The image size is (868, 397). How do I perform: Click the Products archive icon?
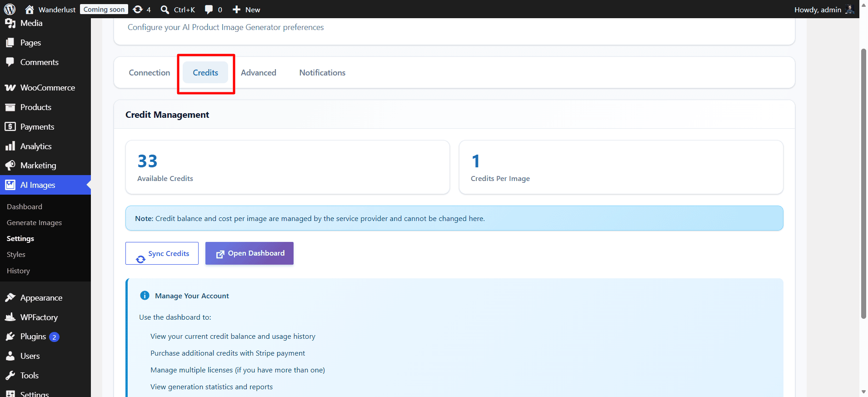(10, 107)
